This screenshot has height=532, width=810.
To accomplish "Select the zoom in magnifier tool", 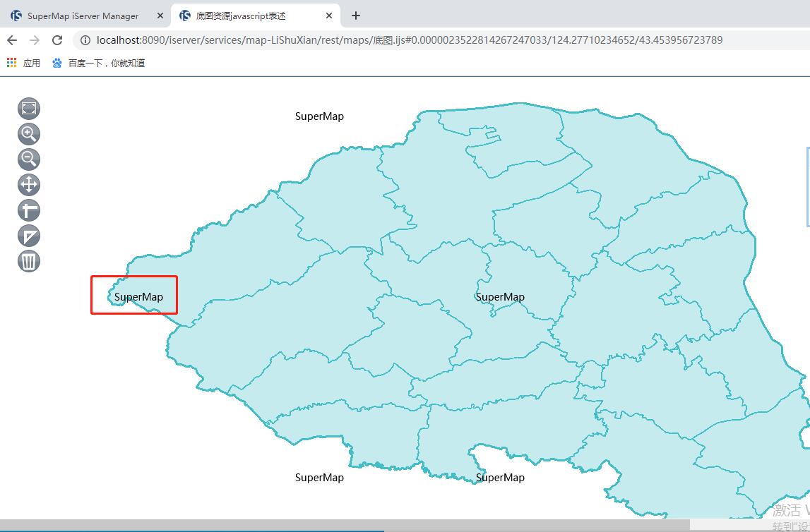I will pyautogui.click(x=29, y=133).
